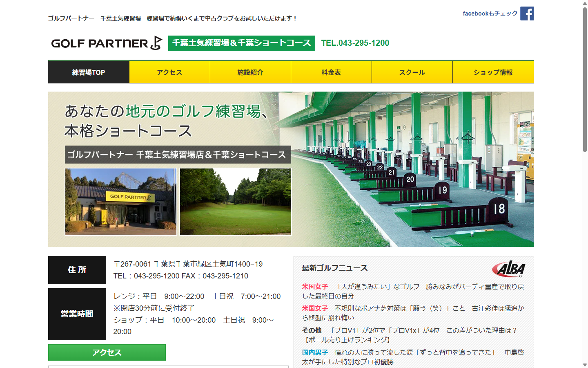Click the address 〒267-0061 千葉県千葉市緑区土気町1400−19
Viewport: 588px width, 368px height.
188,264
